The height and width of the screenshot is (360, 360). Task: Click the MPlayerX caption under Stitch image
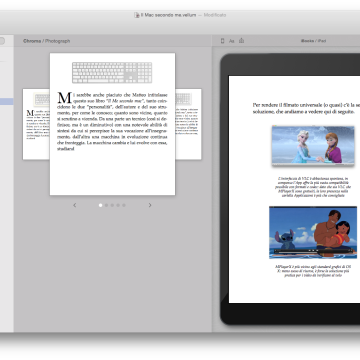[x=313, y=271]
